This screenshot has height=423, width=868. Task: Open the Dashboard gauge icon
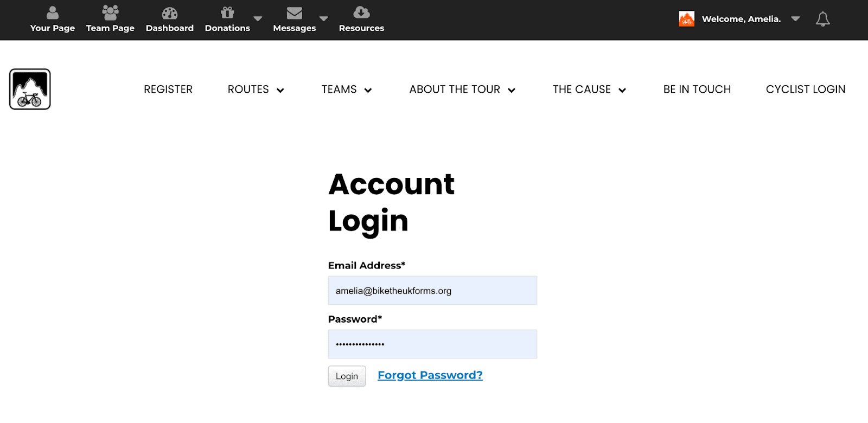pos(170,13)
